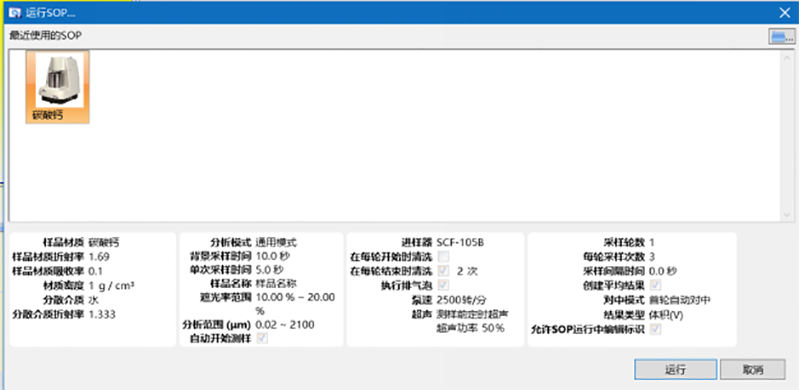This screenshot has height=390, width=800.
Task: Open the SOP browse button with ellipsis
Action: [x=782, y=36]
